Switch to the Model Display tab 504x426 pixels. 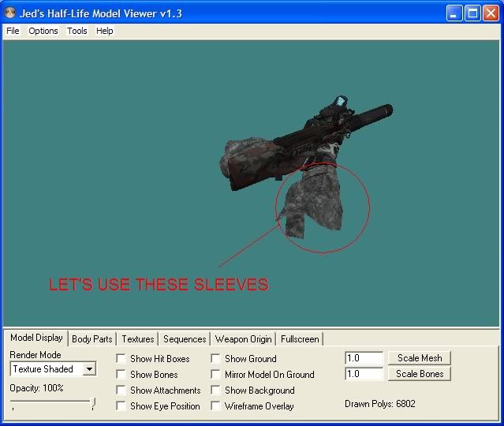pyautogui.click(x=36, y=338)
